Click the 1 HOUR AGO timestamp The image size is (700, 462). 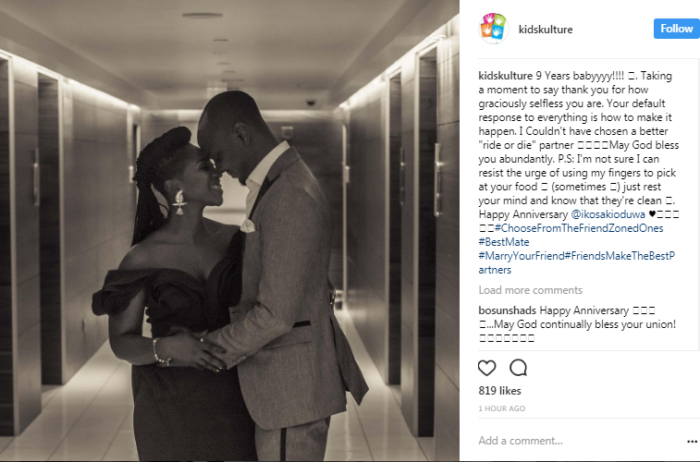502,408
